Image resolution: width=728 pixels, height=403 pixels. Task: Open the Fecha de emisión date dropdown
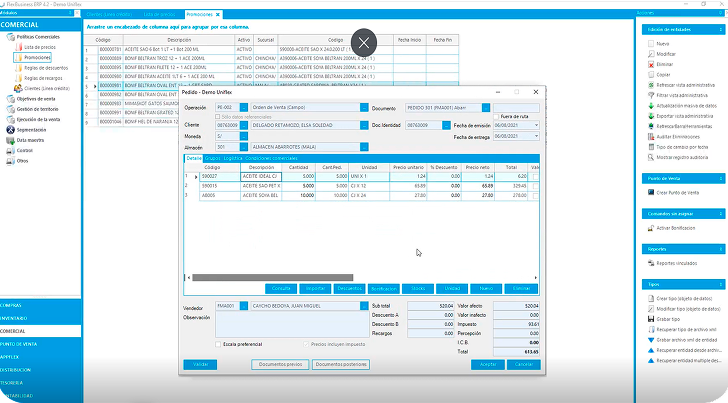click(x=536, y=126)
